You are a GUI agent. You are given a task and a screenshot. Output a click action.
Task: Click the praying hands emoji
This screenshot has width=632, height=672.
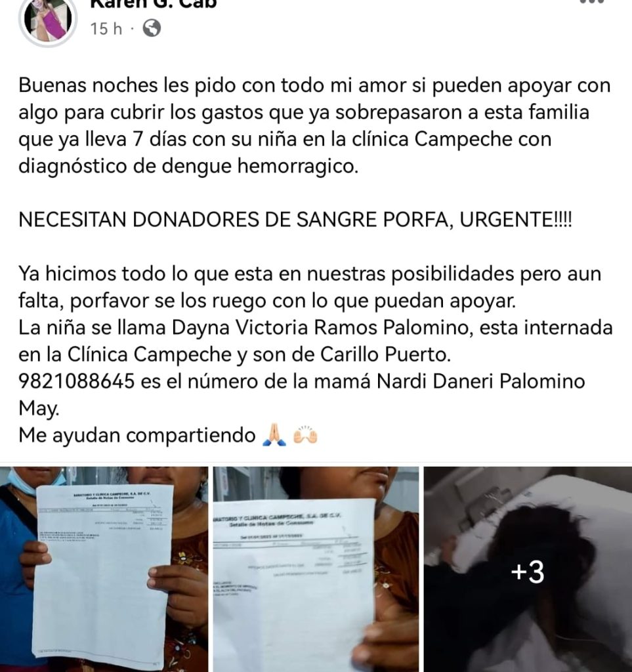[x=274, y=434]
